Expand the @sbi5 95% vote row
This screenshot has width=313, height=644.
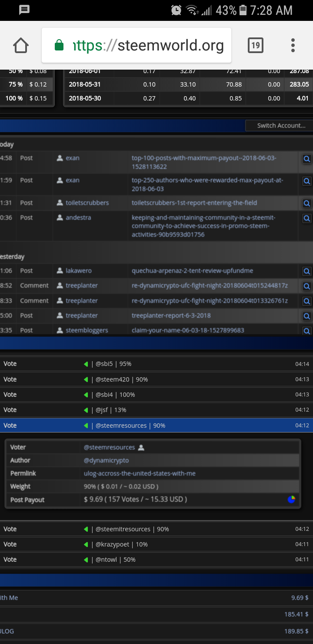click(x=156, y=364)
